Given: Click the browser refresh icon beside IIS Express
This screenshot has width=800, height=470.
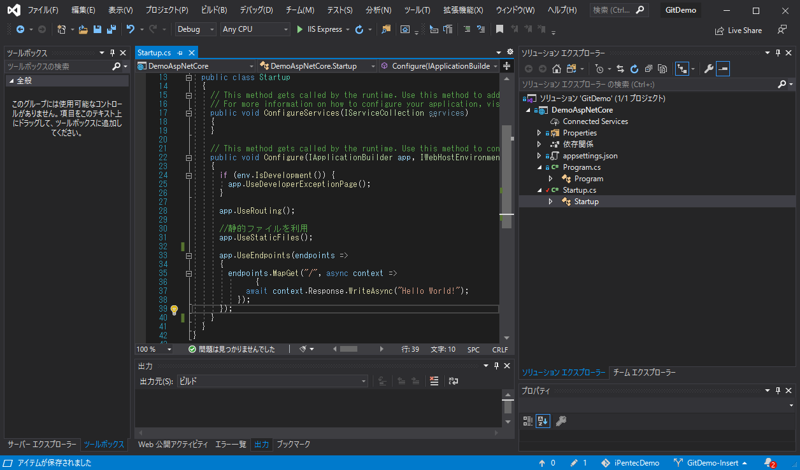Looking at the screenshot, I should 359,30.
